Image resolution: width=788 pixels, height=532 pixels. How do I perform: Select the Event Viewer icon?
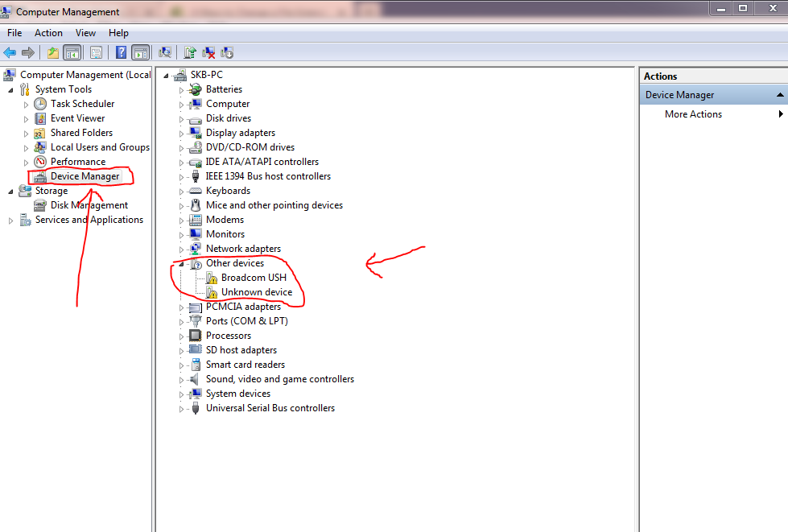click(40, 118)
